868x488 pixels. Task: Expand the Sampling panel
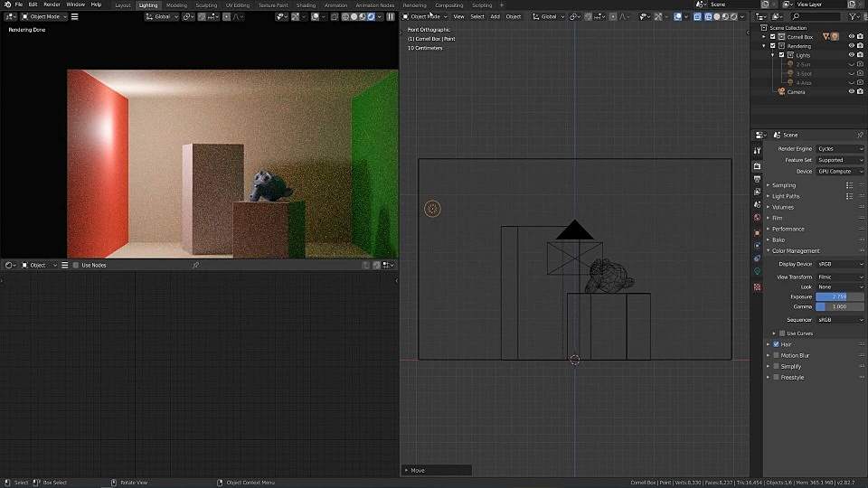tap(784, 185)
